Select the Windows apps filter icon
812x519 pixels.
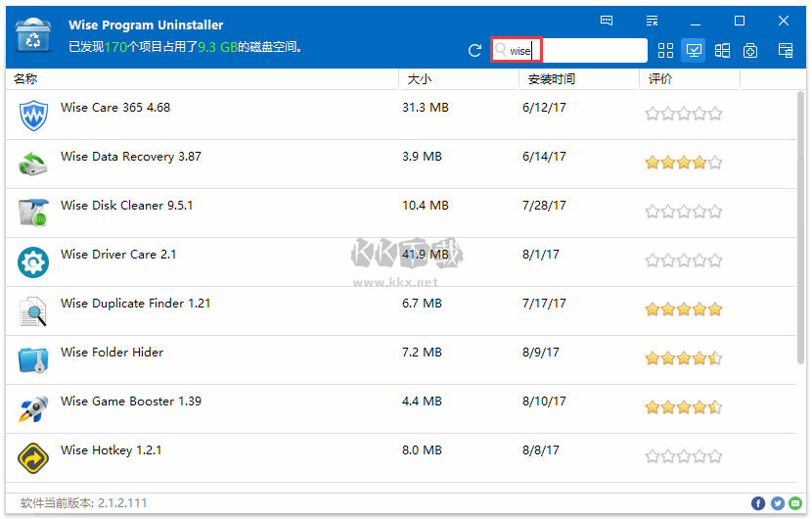(x=722, y=50)
